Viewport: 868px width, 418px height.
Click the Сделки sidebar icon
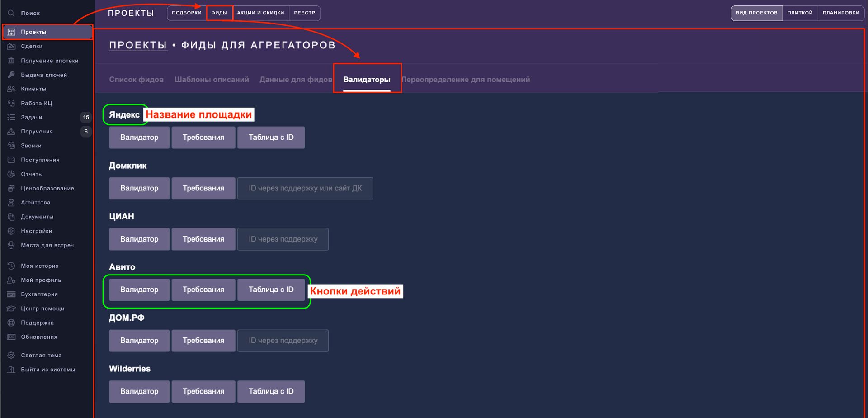click(x=11, y=46)
